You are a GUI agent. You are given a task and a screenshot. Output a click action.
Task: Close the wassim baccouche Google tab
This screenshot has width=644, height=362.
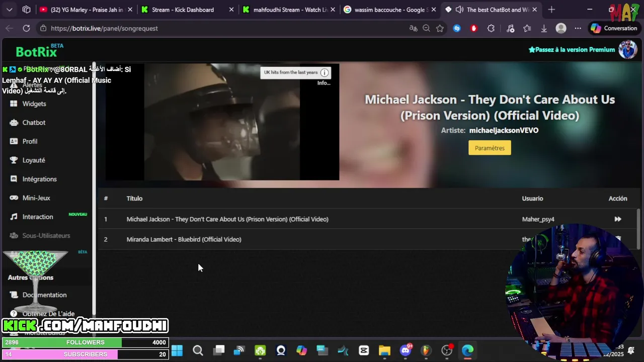433,10
